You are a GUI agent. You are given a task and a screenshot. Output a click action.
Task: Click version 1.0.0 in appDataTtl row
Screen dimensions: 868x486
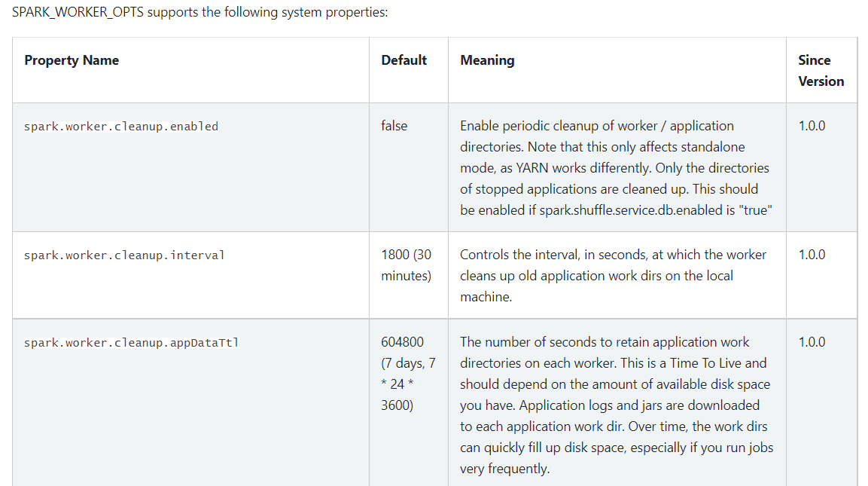(x=812, y=342)
